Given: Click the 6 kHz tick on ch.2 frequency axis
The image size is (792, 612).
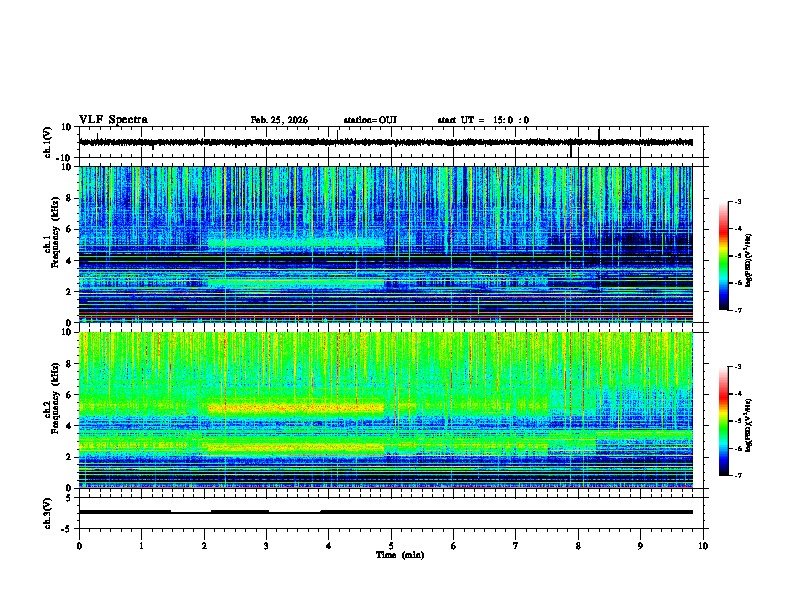Looking at the screenshot, I should (x=69, y=395).
